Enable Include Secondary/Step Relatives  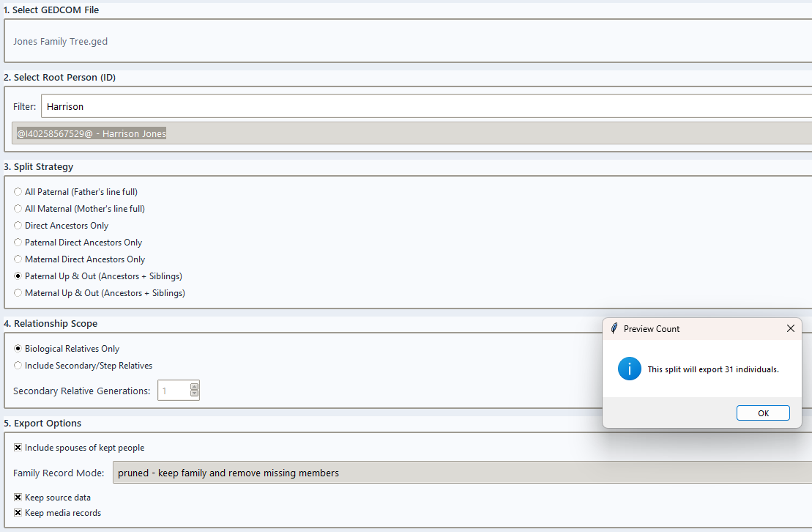tap(18, 366)
